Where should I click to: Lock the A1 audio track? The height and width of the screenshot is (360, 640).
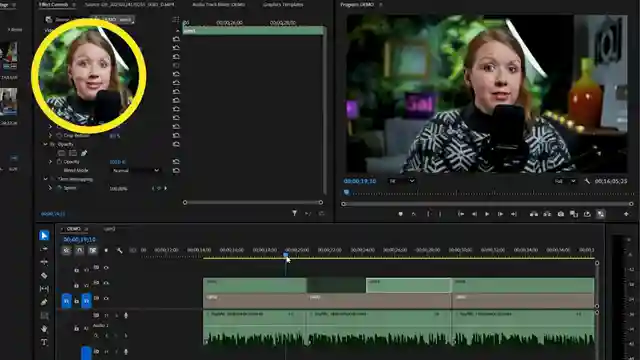coord(76,328)
